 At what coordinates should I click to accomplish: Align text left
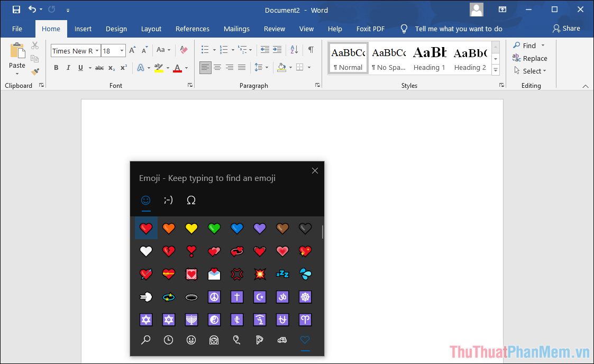(205, 68)
